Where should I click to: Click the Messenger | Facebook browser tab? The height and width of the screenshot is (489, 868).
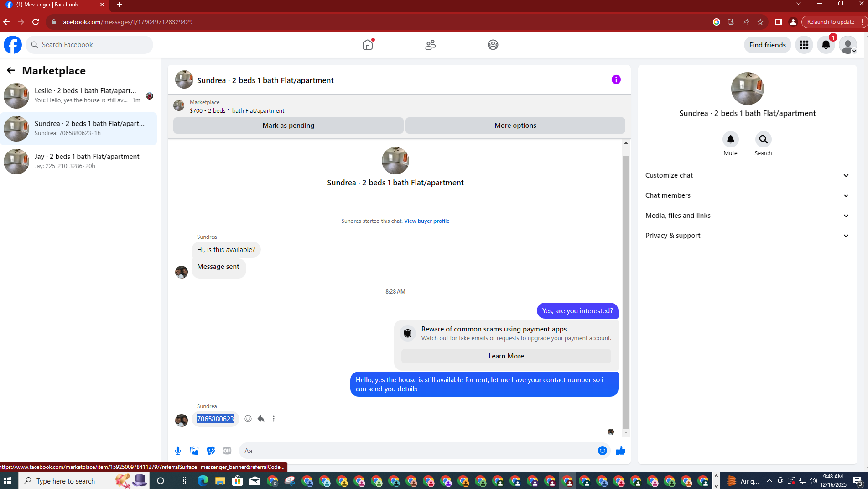(55, 5)
